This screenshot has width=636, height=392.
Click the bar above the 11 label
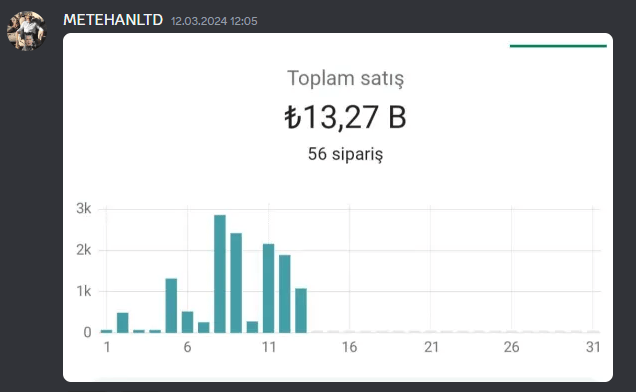[269, 288]
